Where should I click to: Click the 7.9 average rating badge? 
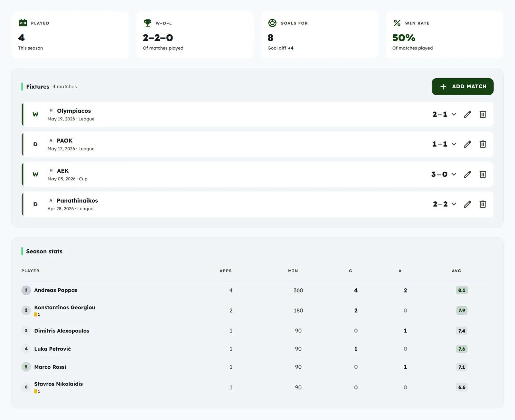click(x=462, y=310)
